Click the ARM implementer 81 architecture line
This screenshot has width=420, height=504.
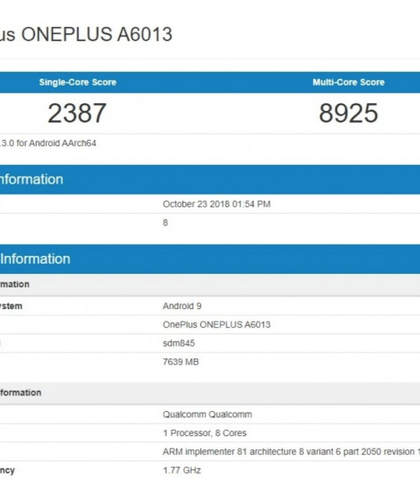(288, 452)
